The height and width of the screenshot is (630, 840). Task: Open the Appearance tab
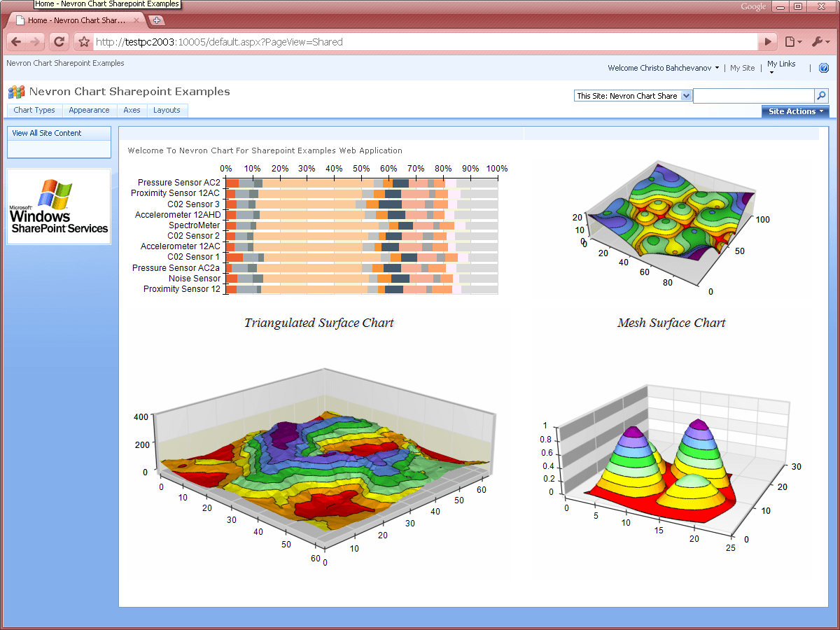pos(89,110)
